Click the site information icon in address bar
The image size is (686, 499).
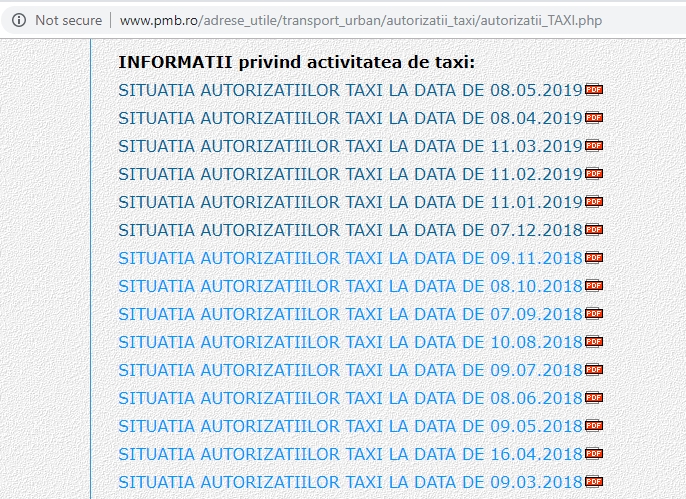(19, 20)
